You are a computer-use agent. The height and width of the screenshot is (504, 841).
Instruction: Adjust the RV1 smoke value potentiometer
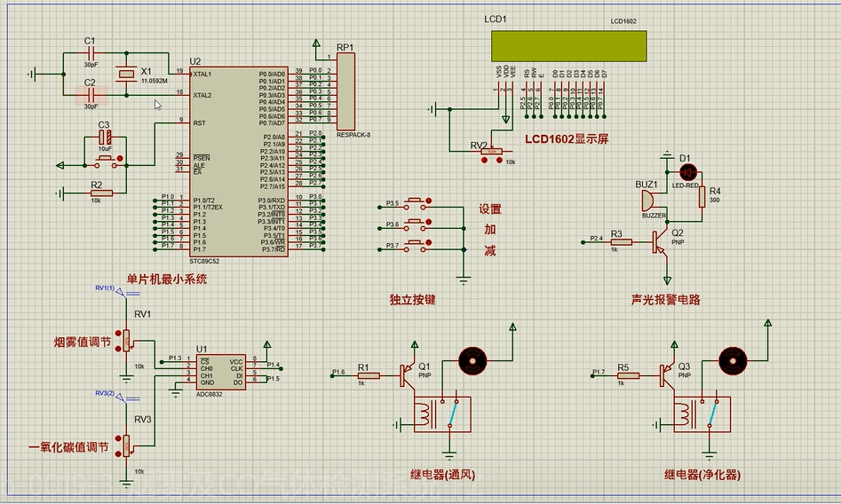(126, 340)
